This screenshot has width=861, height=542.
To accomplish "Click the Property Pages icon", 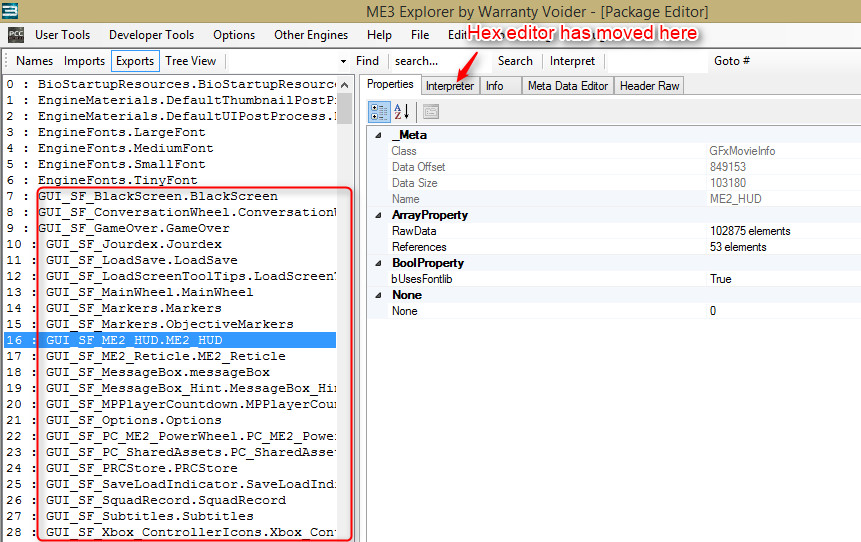I will click(431, 111).
